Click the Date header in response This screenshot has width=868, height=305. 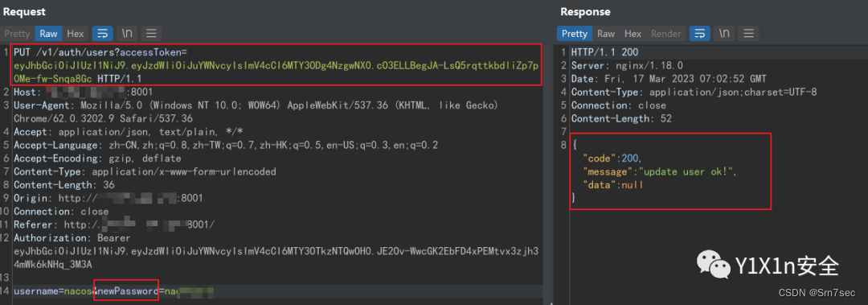pos(668,79)
